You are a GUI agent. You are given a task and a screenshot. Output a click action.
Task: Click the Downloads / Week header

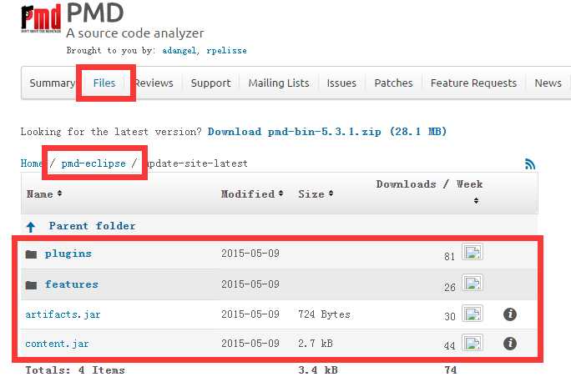(x=430, y=184)
